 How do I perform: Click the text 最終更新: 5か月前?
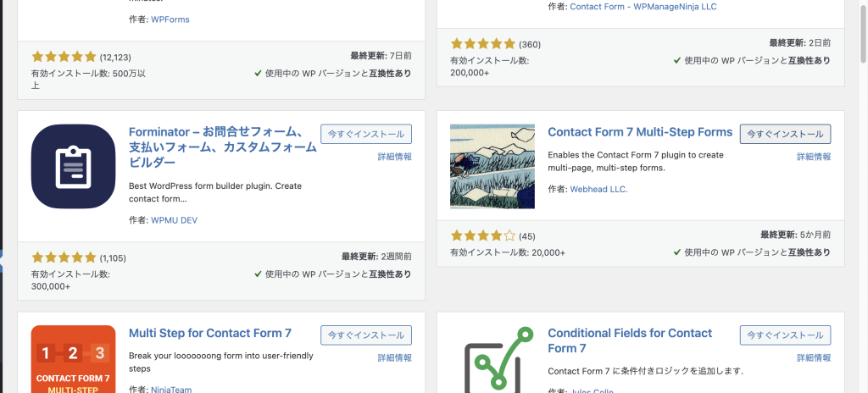[x=795, y=235]
